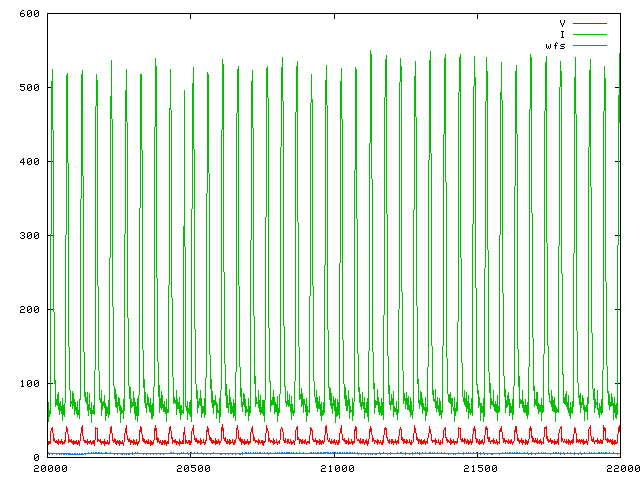
Task: Click the 100 y-axis tick label
Action: pos(28,384)
